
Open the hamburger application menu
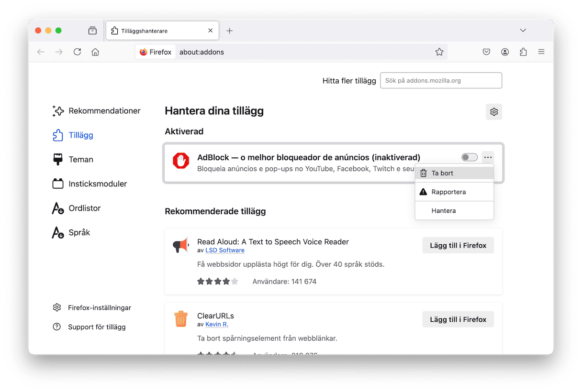(x=541, y=52)
